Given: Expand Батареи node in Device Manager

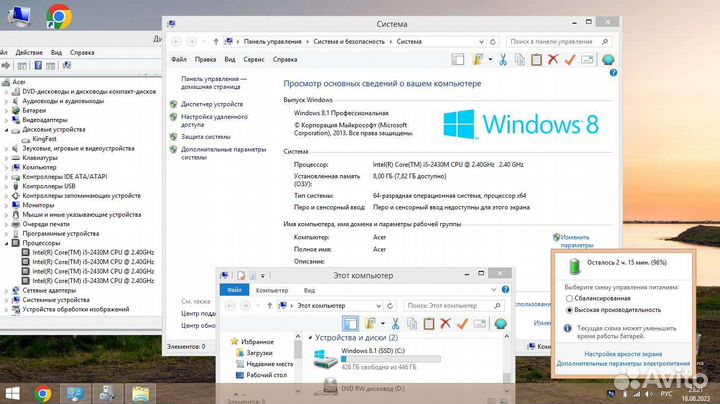Looking at the screenshot, I should [x=6, y=111].
